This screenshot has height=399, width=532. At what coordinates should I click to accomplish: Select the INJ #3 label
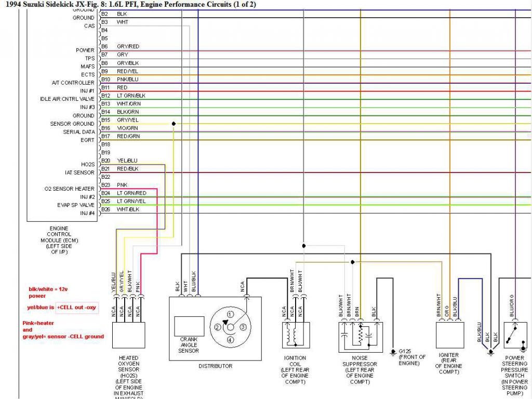point(87,107)
